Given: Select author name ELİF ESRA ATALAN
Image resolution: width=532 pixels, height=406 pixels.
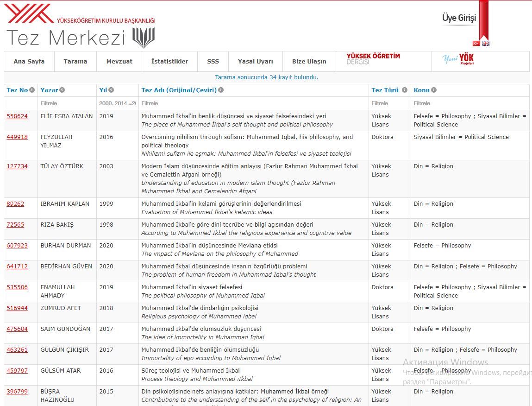Looking at the screenshot, I should (67, 116).
